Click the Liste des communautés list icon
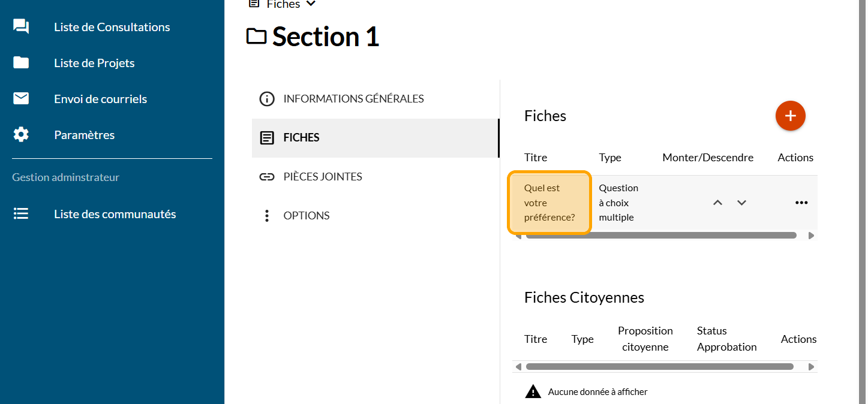Image resolution: width=868 pixels, height=404 pixels. (21, 214)
